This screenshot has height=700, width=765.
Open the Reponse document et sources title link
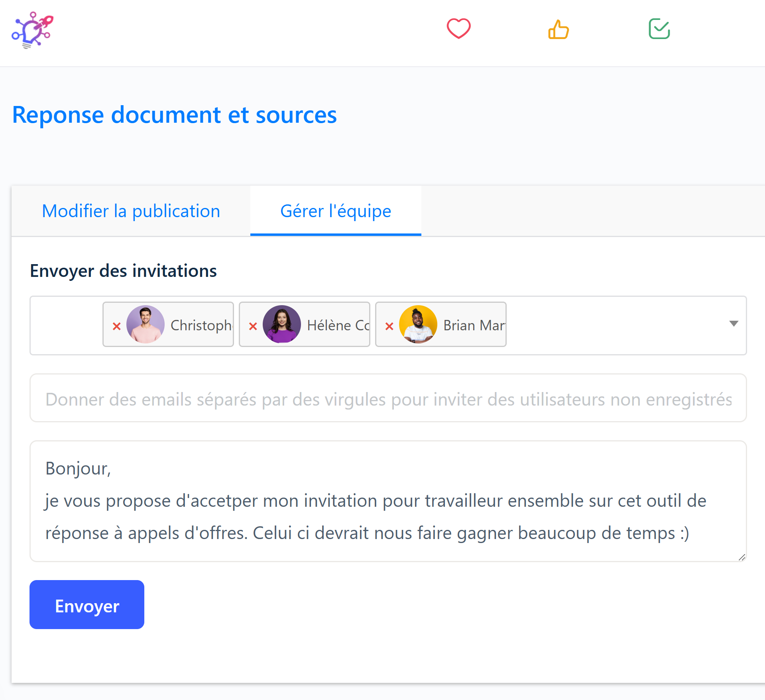[x=174, y=115]
